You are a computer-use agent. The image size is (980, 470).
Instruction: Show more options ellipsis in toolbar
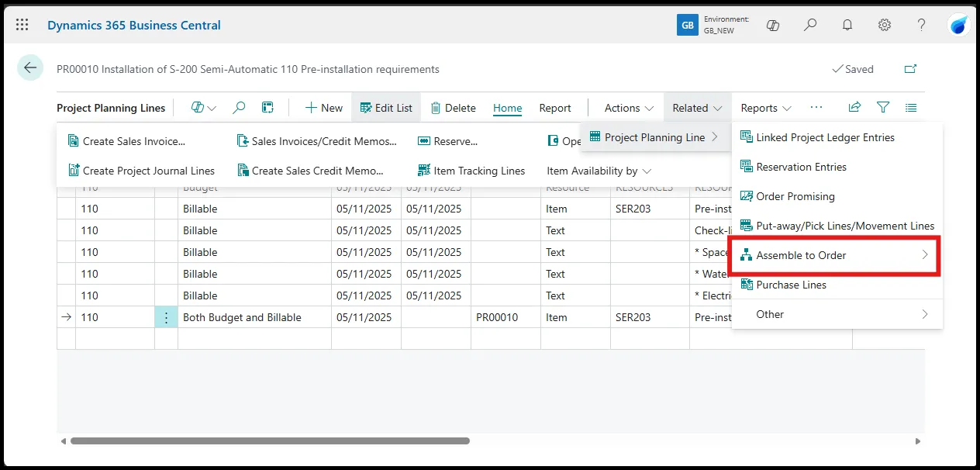coord(816,107)
